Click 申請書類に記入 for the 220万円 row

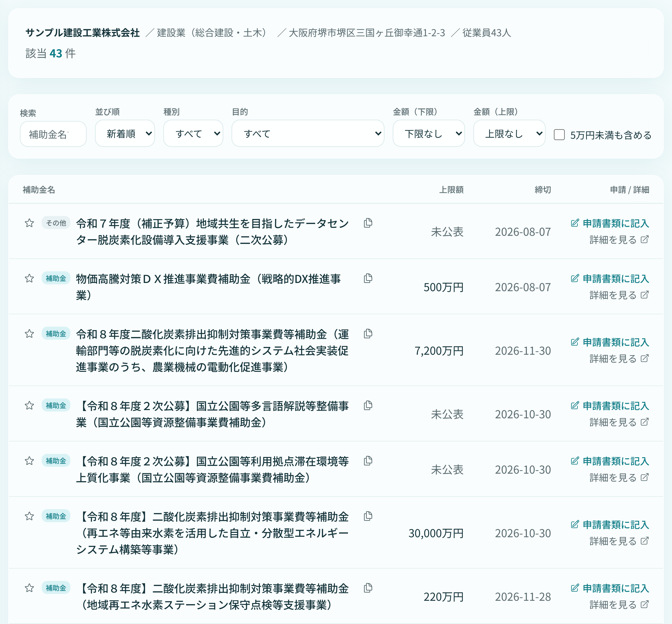pos(610,588)
